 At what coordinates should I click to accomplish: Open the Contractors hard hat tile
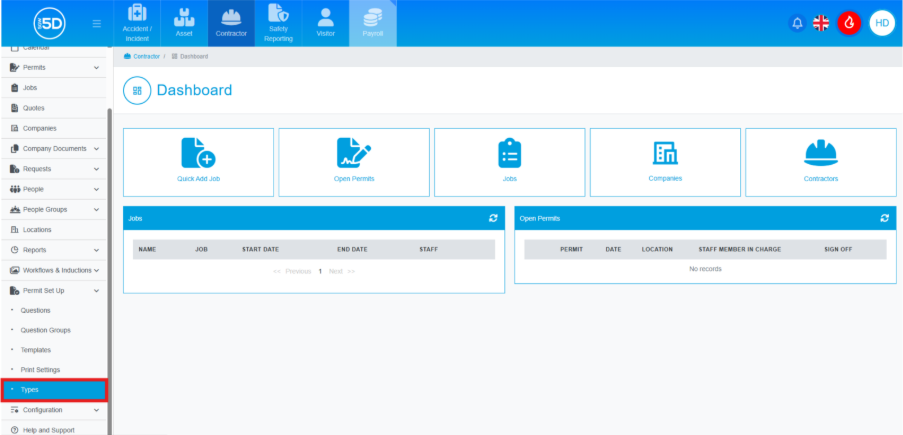click(x=820, y=159)
